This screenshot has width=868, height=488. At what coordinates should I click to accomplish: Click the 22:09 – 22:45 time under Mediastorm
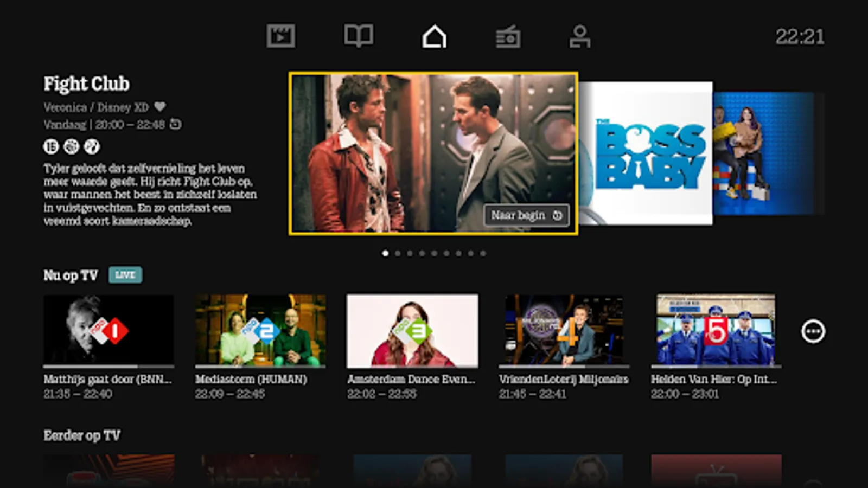coord(230,394)
